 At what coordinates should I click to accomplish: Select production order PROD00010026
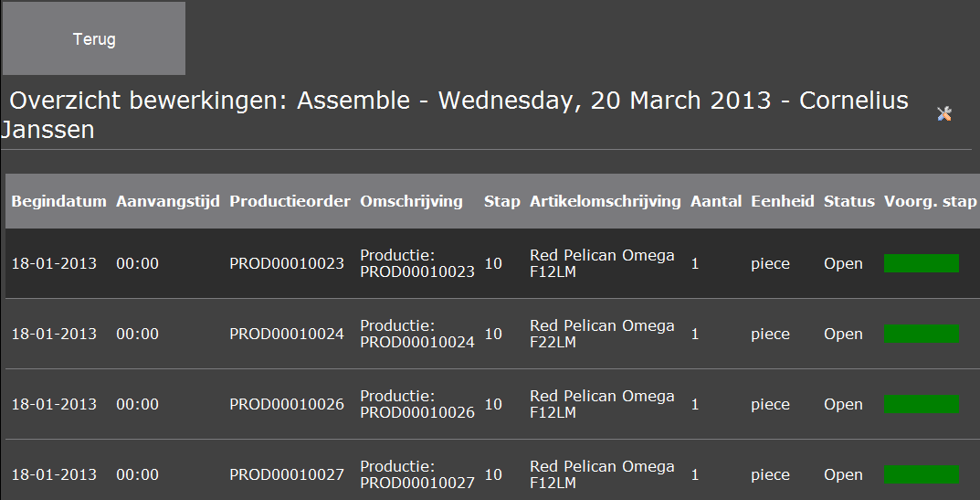click(x=286, y=404)
